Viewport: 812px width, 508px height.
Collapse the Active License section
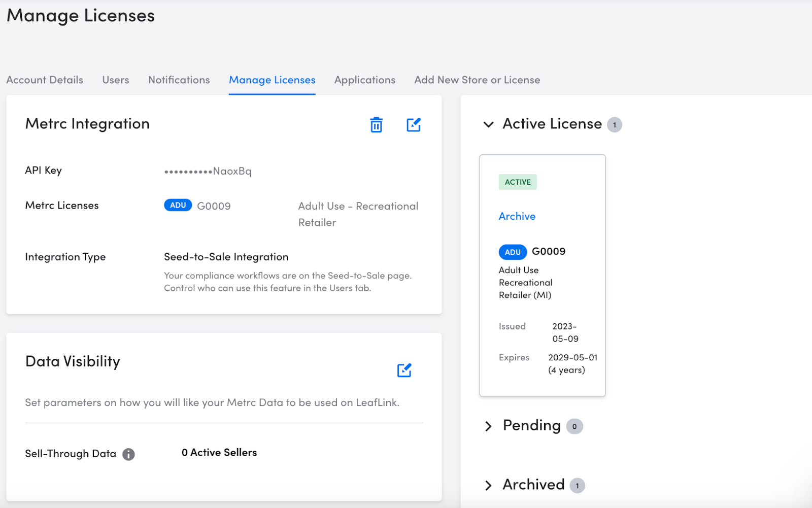[488, 124]
